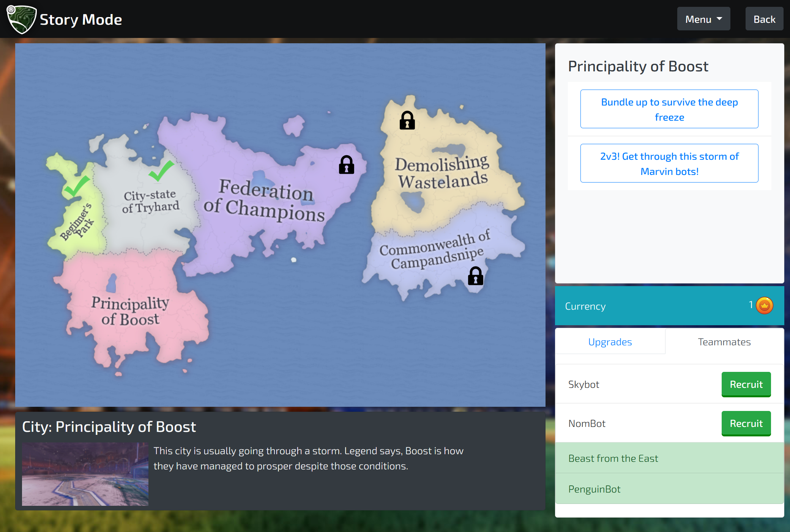This screenshot has height=532, width=790.
Task: Click the RLBot shield logo icon
Action: click(22, 19)
